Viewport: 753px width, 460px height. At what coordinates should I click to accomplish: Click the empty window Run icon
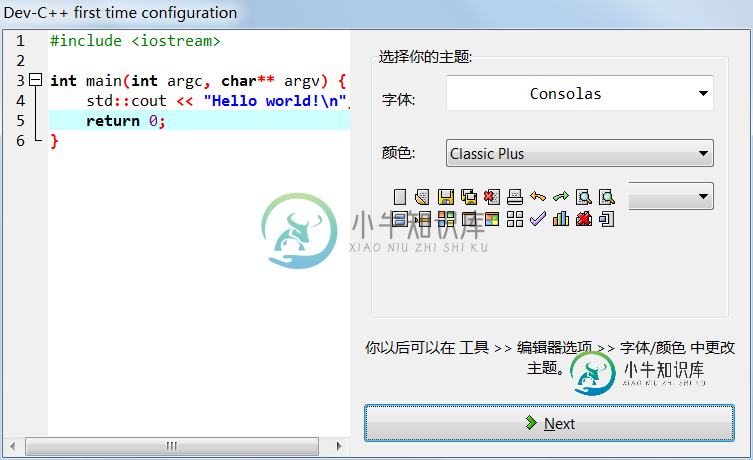pyautogui.click(x=469, y=219)
